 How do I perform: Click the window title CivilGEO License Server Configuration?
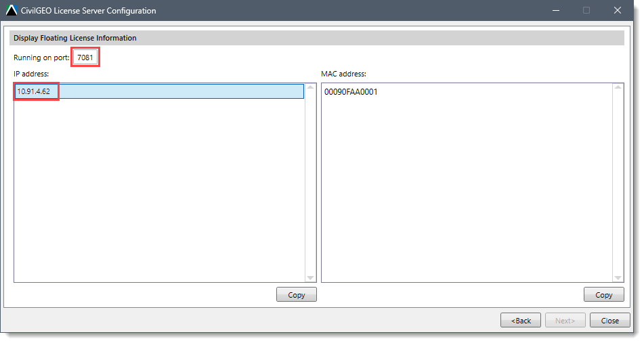pyautogui.click(x=88, y=11)
